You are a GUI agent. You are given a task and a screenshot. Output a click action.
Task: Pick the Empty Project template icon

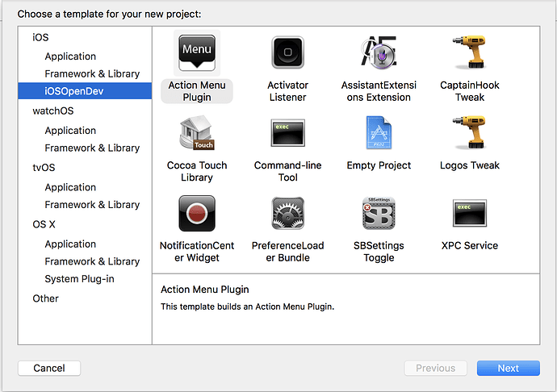379,132
